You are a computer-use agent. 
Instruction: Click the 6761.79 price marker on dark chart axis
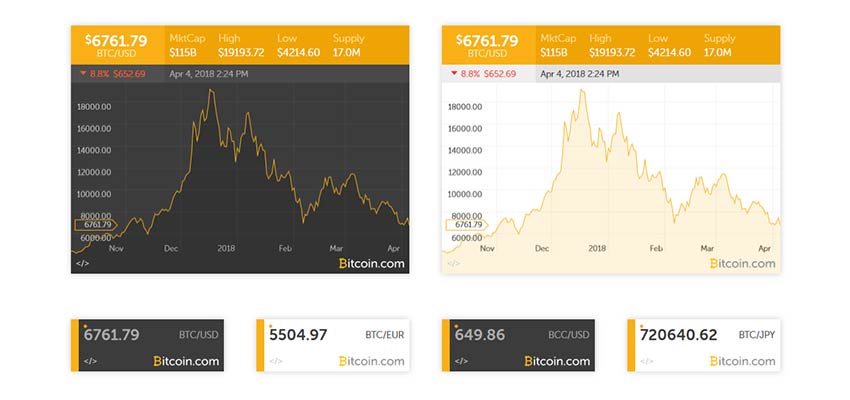point(95,225)
